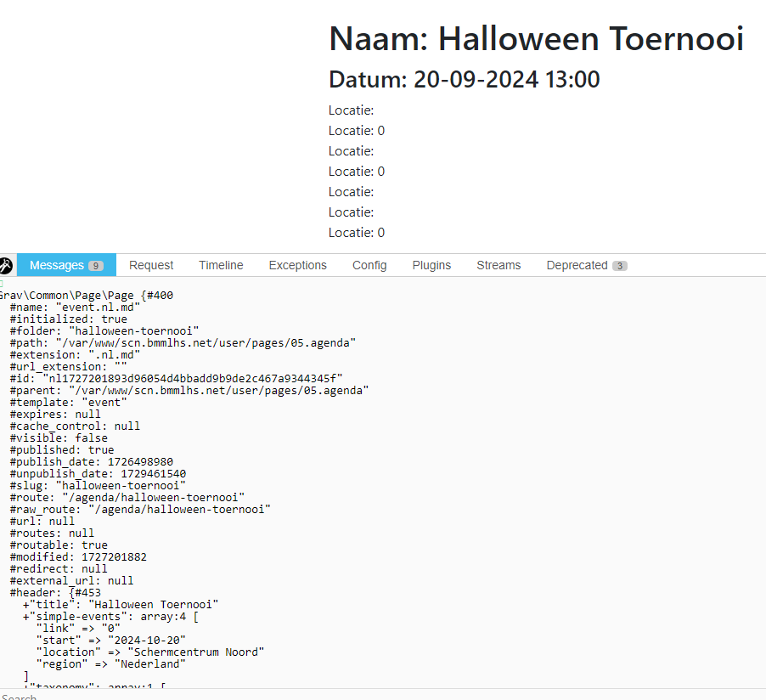This screenshot has width=766, height=700.
Task: Select the Config tab
Action: click(x=369, y=265)
